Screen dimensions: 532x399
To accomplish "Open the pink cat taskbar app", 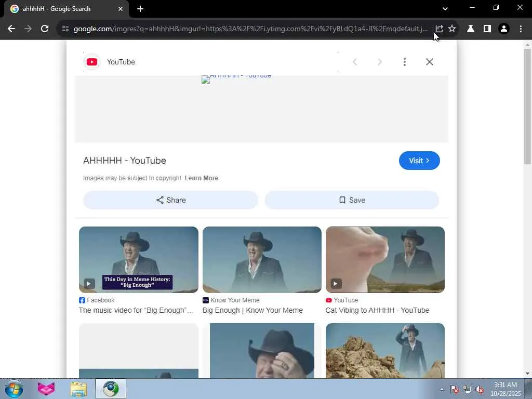I will [x=46, y=389].
